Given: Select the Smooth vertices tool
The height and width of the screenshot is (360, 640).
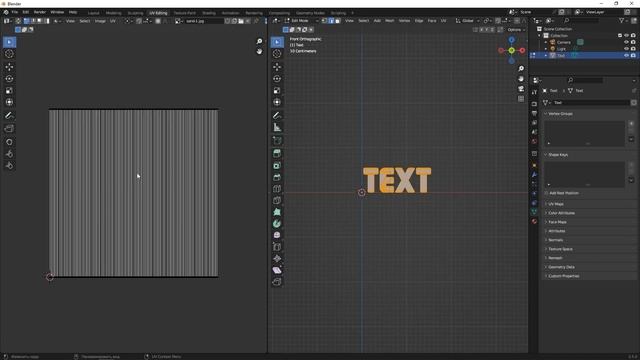Looking at the screenshot, I should pyautogui.click(x=277, y=235).
